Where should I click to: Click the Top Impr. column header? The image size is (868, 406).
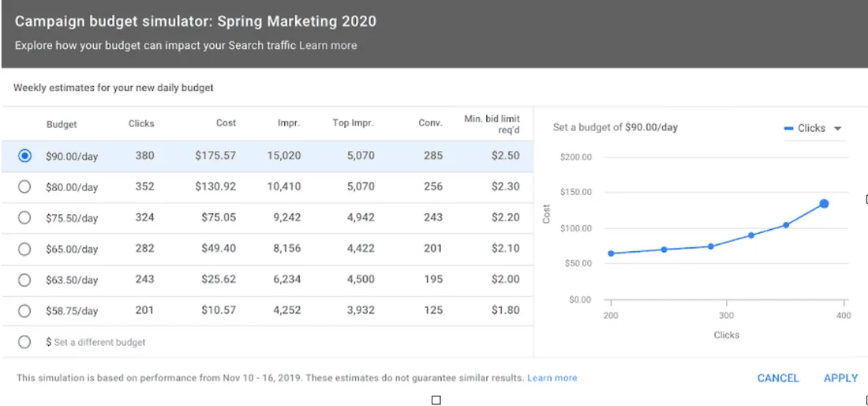click(354, 123)
